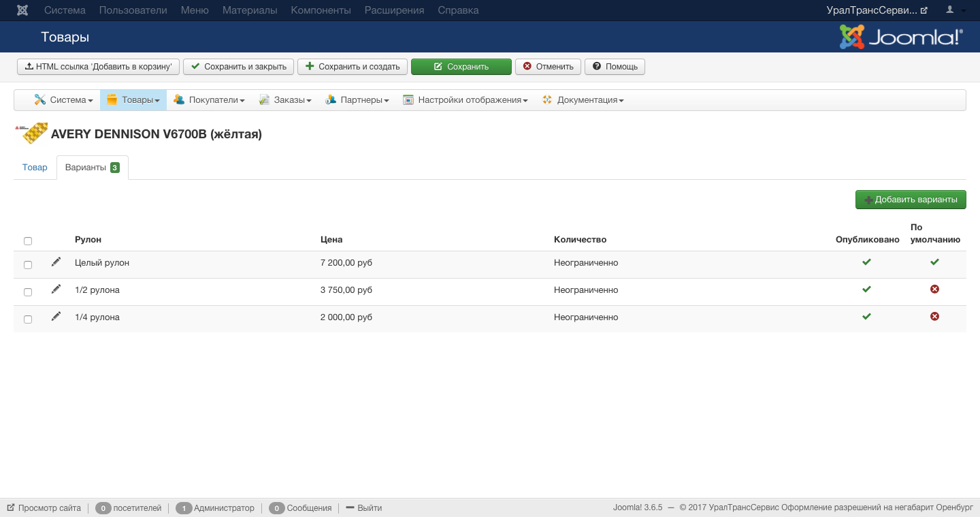
Task: Click the price 7 200,00 руб
Action: click(x=346, y=263)
